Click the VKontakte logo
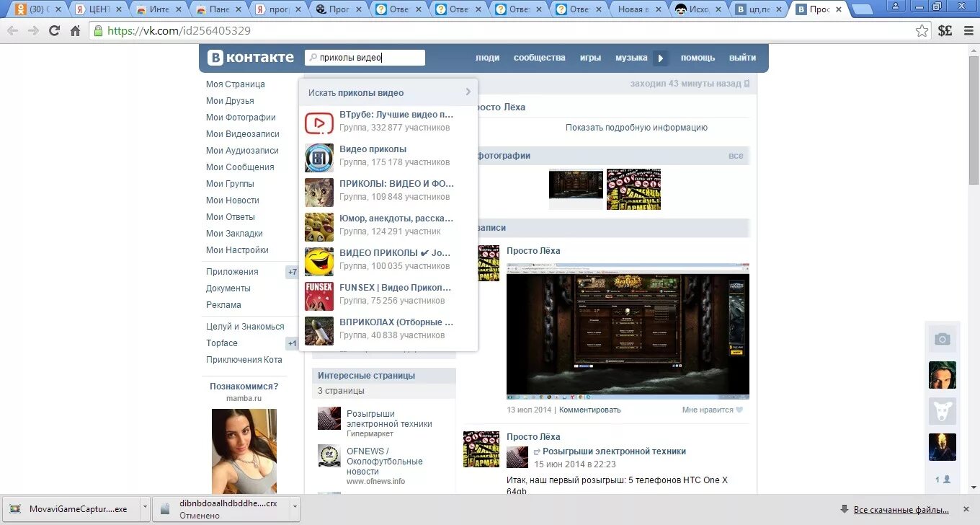This screenshot has width=980, height=525. pos(251,58)
